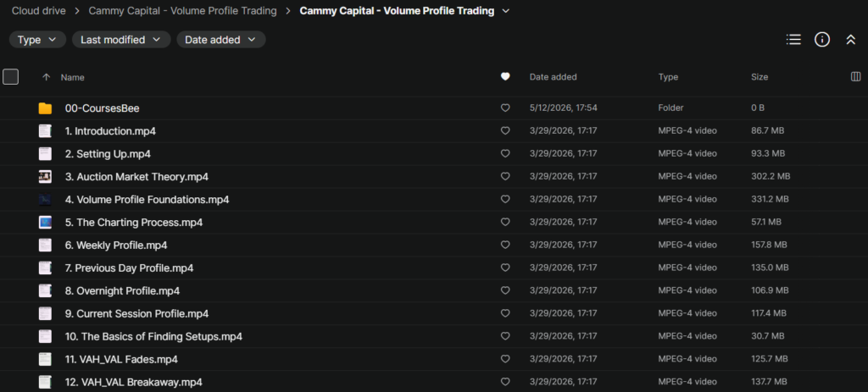The image size is (868, 392).
Task: Favorite the 00-CoursesBee folder
Action: click(505, 108)
